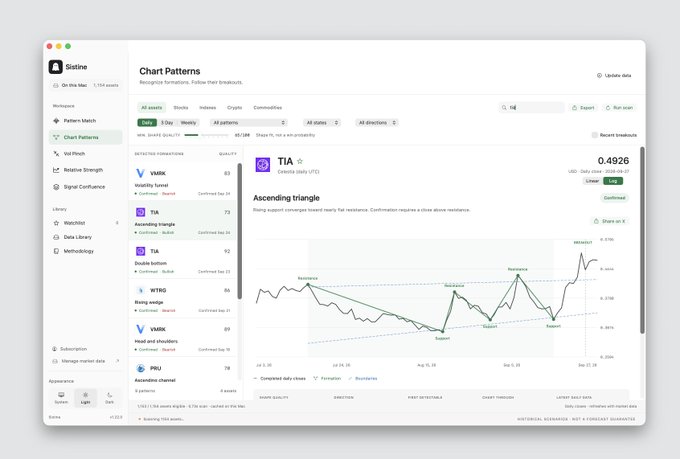This screenshot has height=459, width=680.
Task: Open Relative Strength in the sidebar
Action: coord(83,170)
